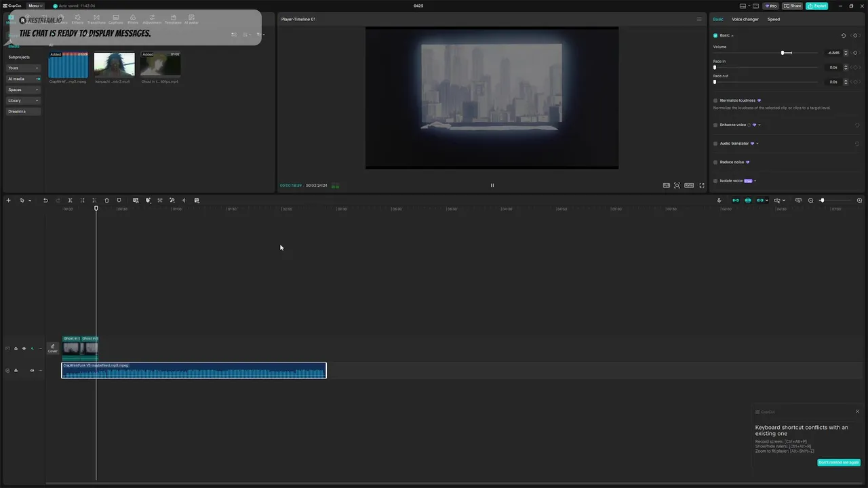This screenshot has width=868, height=488.
Task: Click the timeline zoom out magnifier
Action: [810, 200]
